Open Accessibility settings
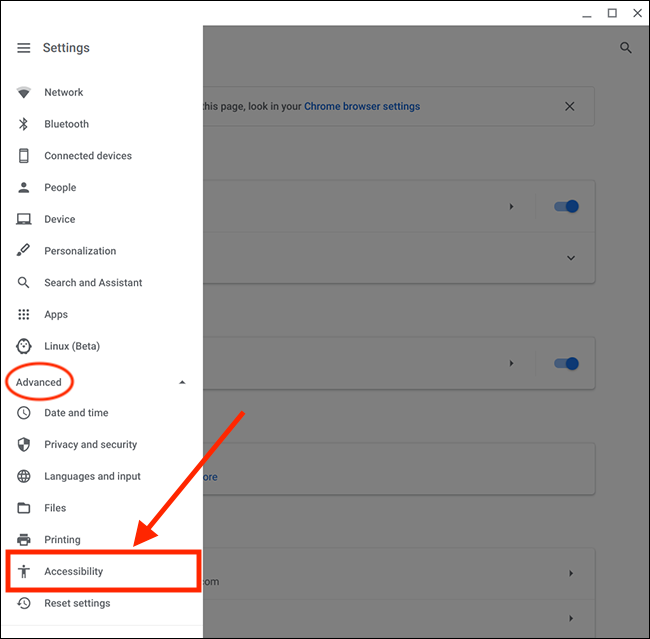The height and width of the screenshot is (639, 650). pyautogui.click(x=74, y=572)
